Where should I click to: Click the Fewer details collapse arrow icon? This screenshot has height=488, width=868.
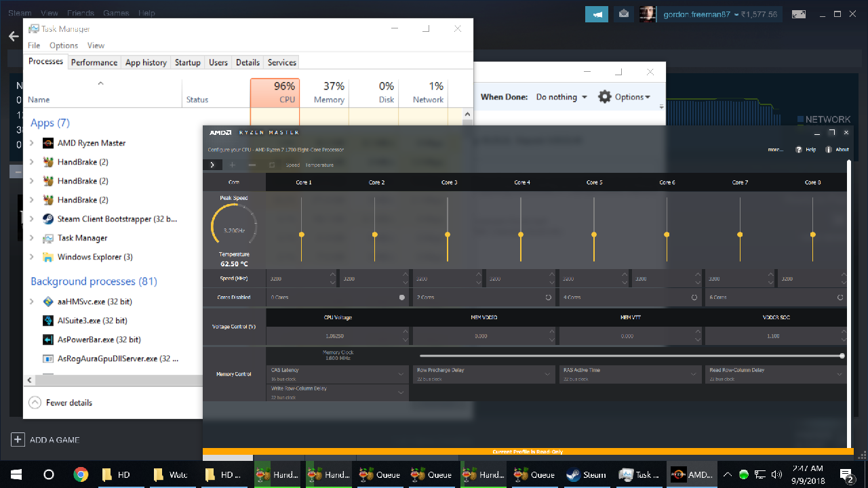35,403
